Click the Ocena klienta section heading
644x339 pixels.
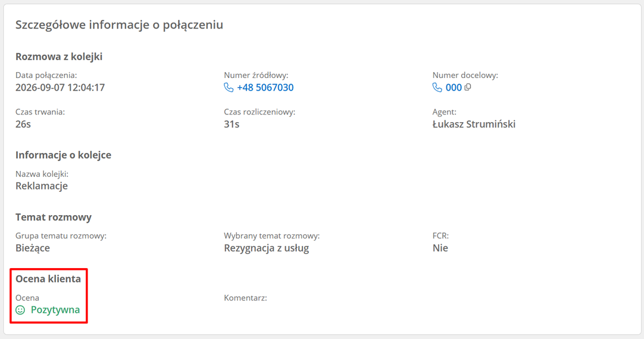48,279
